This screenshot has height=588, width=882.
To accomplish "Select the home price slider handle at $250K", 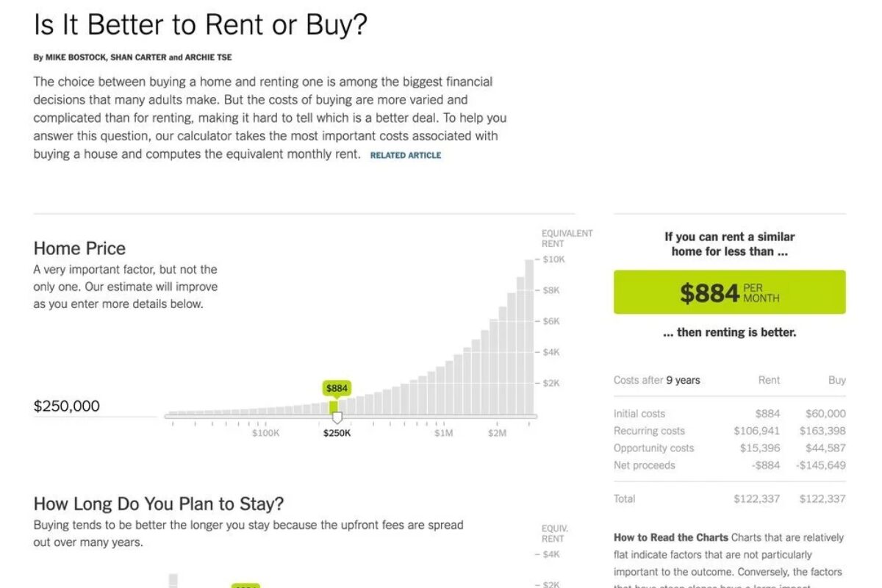I will click(337, 417).
